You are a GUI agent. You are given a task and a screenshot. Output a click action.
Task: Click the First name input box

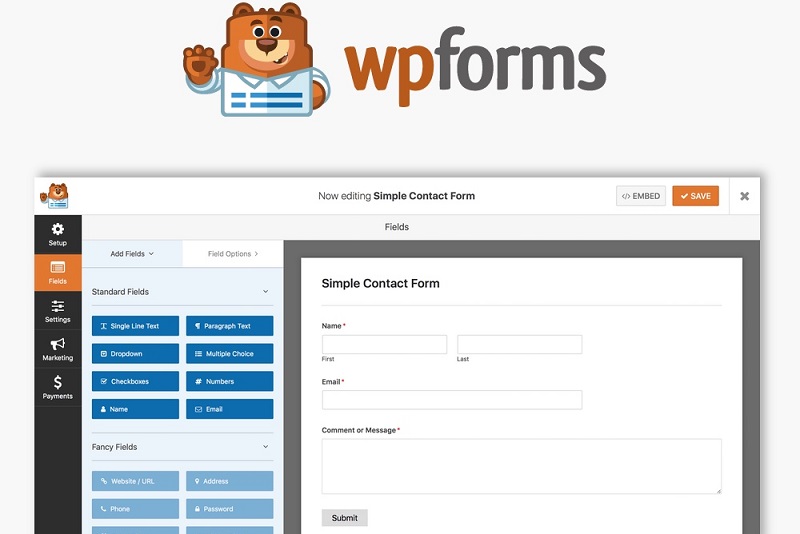pyautogui.click(x=384, y=344)
